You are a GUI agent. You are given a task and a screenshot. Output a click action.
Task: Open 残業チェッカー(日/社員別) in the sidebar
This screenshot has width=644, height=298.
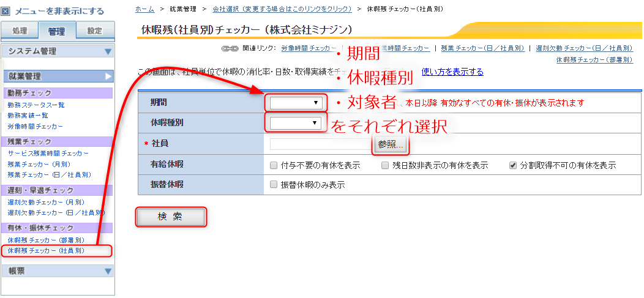point(50,175)
